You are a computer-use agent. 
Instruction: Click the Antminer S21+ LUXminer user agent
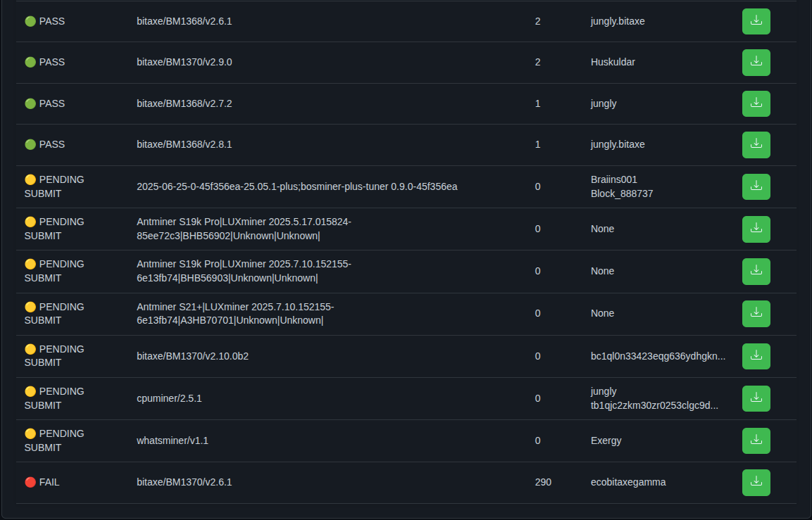click(x=235, y=314)
